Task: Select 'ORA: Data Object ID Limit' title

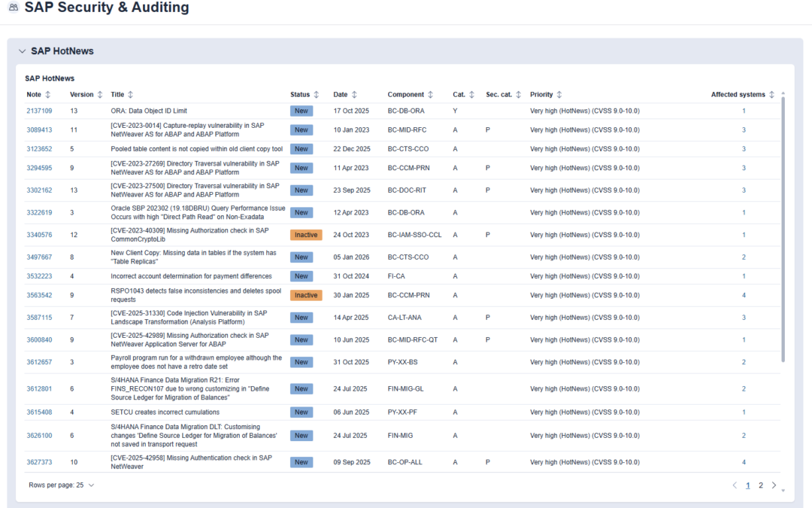Action: (x=149, y=111)
